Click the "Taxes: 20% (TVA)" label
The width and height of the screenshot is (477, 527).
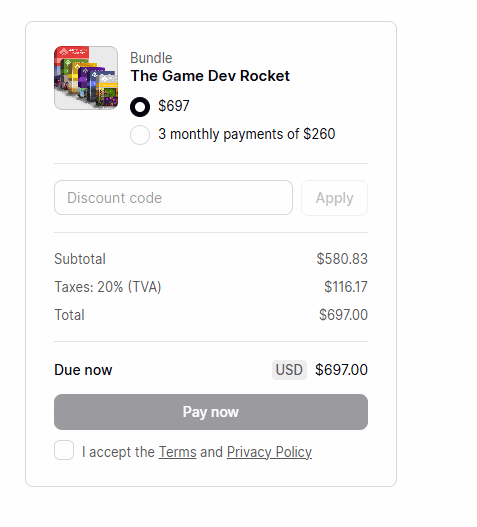[108, 287]
